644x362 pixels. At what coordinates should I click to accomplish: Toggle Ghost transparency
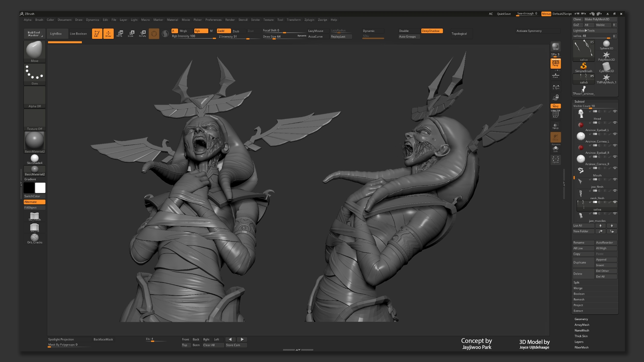(555, 137)
